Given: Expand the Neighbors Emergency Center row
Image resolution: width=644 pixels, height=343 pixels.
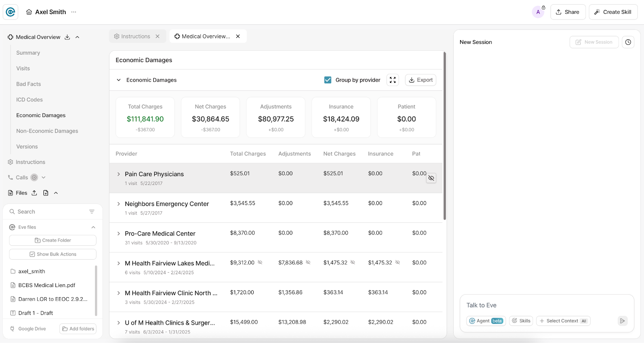Looking at the screenshot, I should tap(119, 204).
